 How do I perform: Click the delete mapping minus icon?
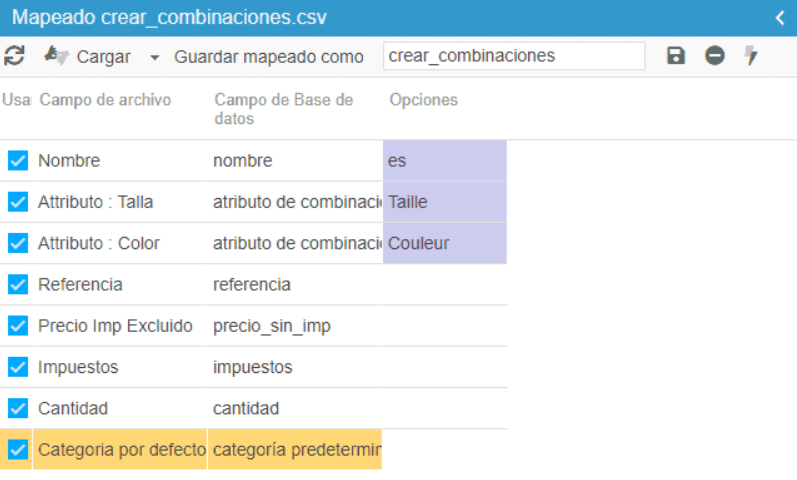click(714, 56)
